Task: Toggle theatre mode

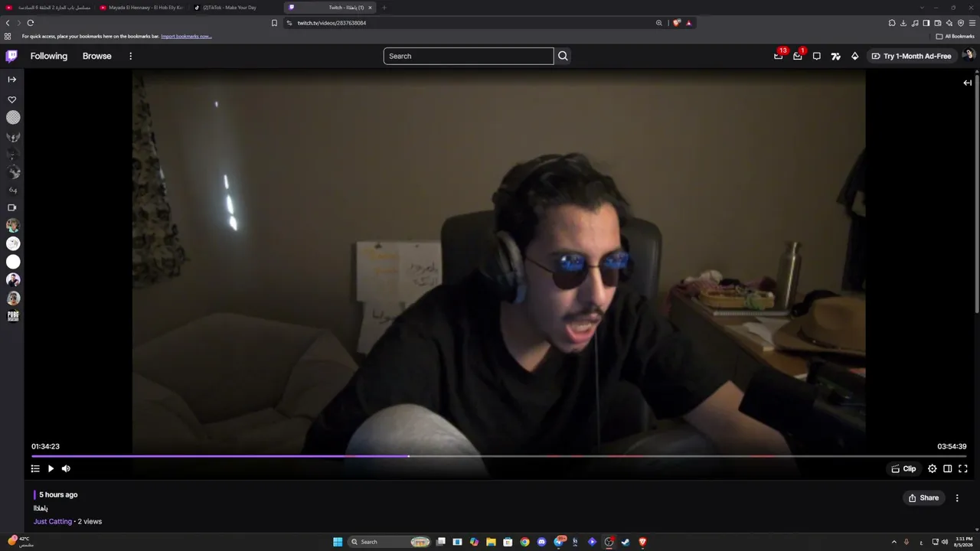Action: coord(948,468)
